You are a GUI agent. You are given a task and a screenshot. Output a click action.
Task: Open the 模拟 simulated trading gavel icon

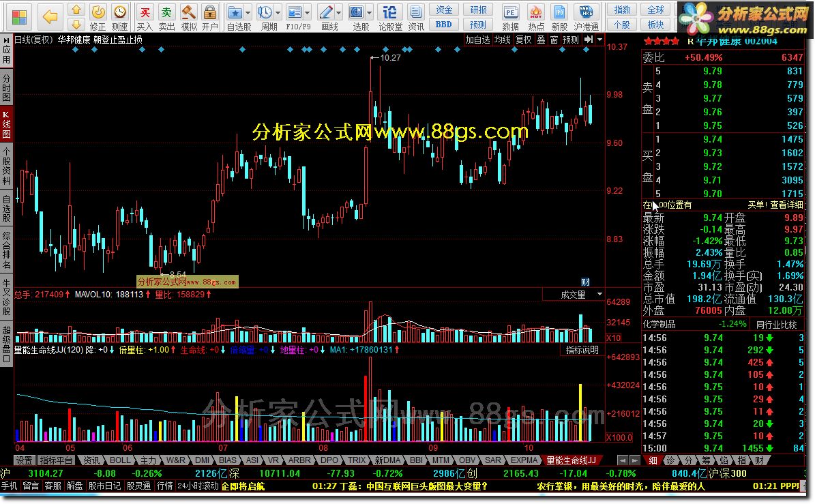tap(189, 17)
